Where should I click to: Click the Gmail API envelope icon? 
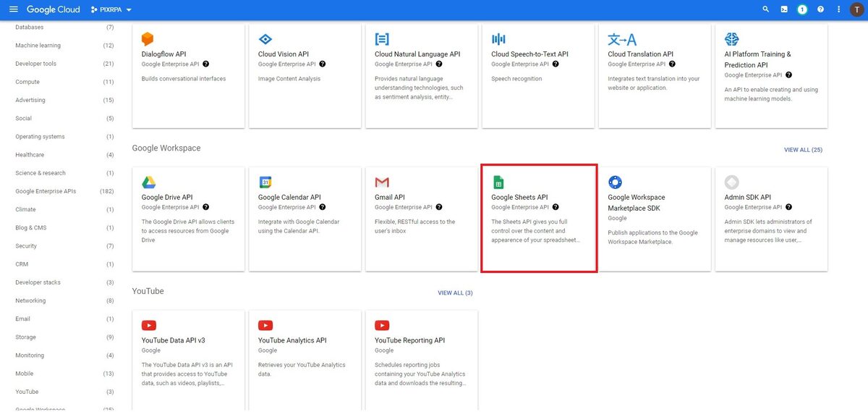pyautogui.click(x=382, y=182)
